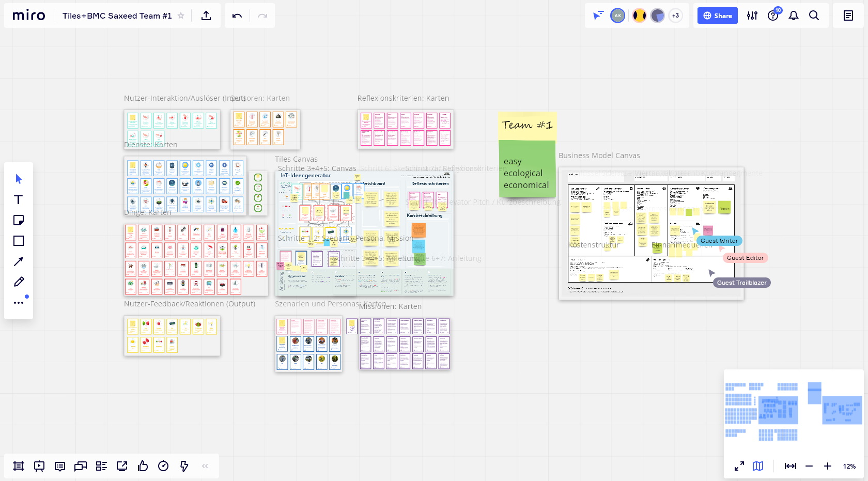The height and width of the screenshot is (481, 868).
Task: Open the Share dialog
Action: (717, 15)
